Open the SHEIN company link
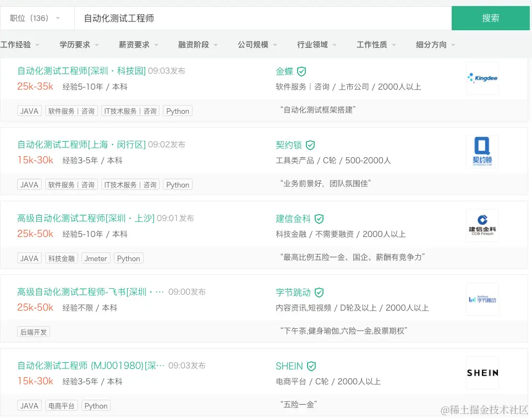Screen dimensions: 532x419 coord(289,366)
